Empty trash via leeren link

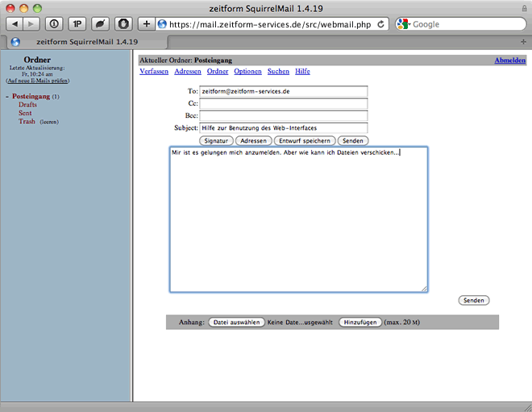click(x=49, y=122)
